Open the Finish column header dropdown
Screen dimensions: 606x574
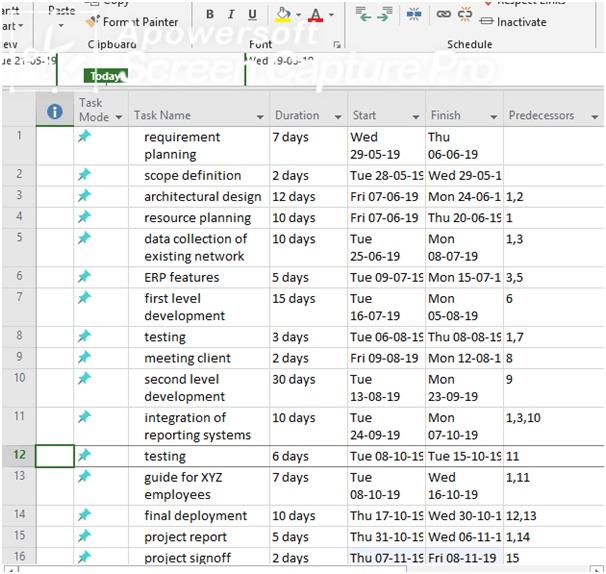pos(493,117)
